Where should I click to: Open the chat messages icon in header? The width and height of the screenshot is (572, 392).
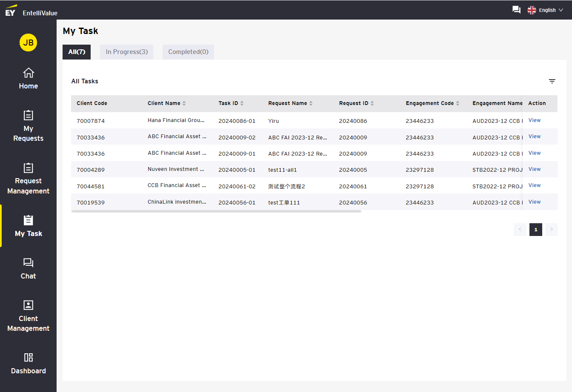click(x=516, y=10)
